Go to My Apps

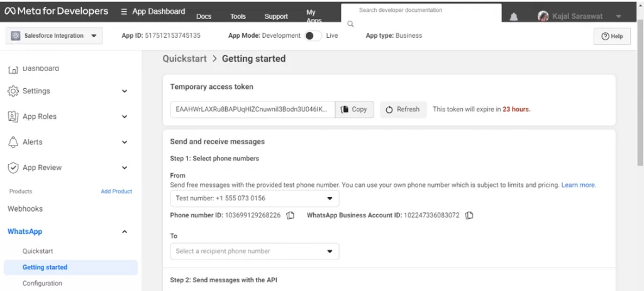coord(314,16)
